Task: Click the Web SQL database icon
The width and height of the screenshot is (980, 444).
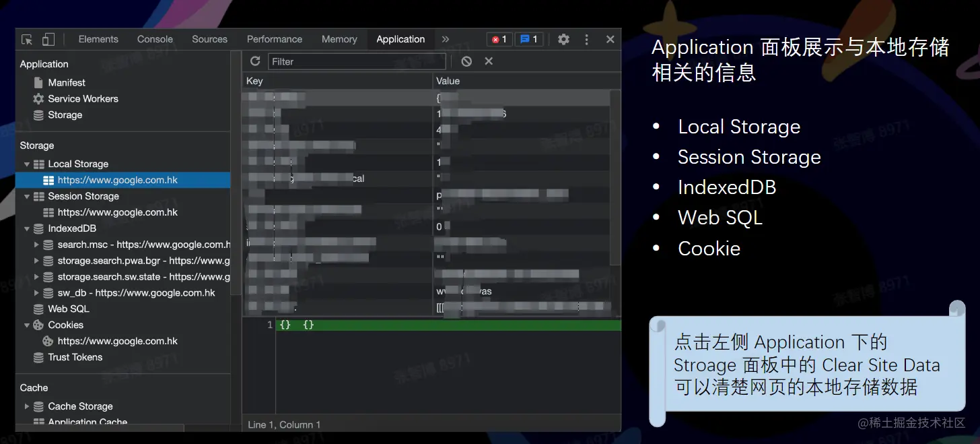Action: pyautogui.click(x=38, y=309)
